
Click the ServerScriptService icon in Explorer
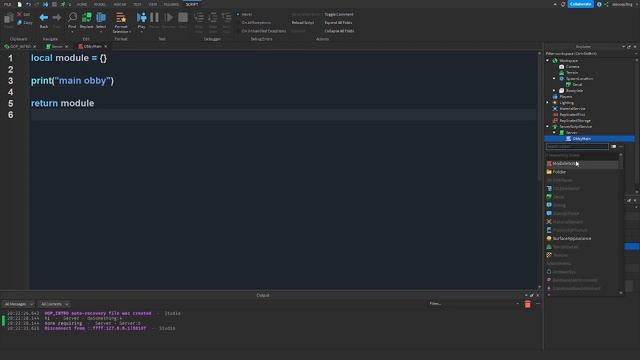(x=555, y=127)
